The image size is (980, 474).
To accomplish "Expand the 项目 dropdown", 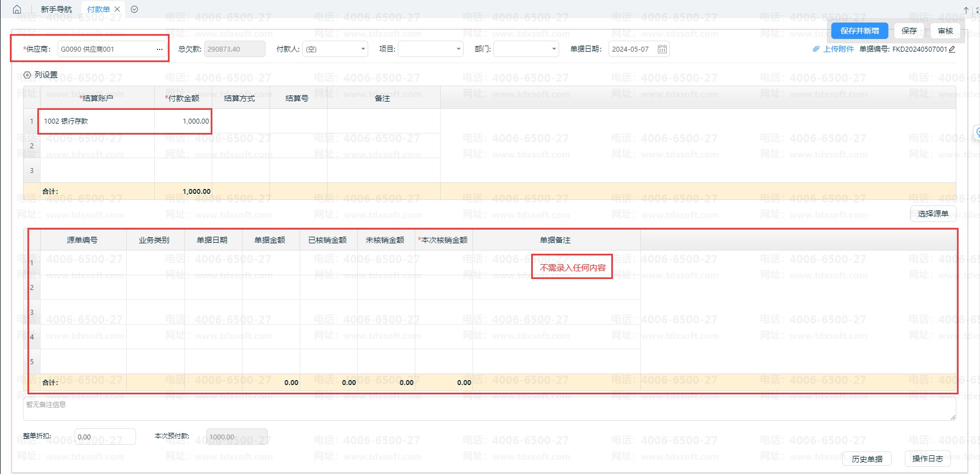I will 459,49.
